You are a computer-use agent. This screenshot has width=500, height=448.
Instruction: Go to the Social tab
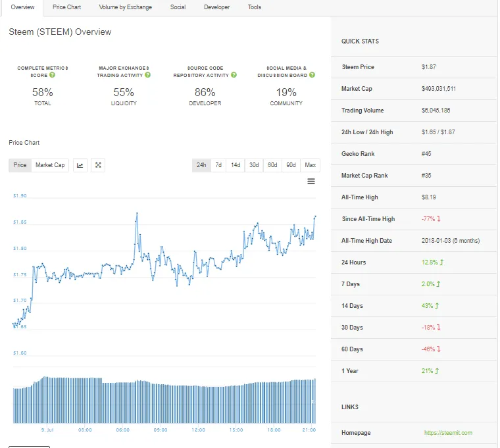(x=178, y=7)
